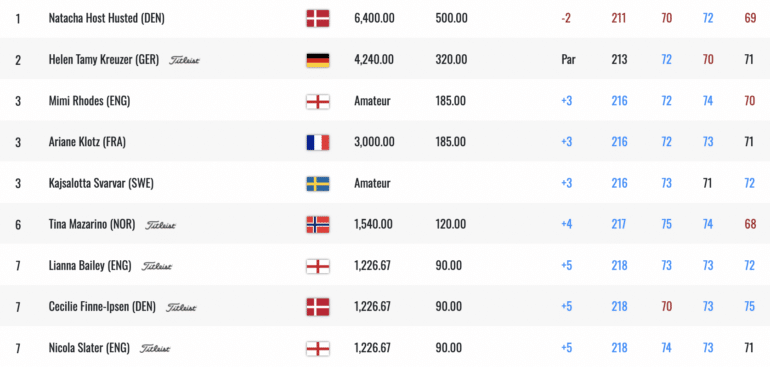This screenshot has height=367, width=770.
Task: Click Tina Mazarino's final round score 68
Action: (750, 225)
